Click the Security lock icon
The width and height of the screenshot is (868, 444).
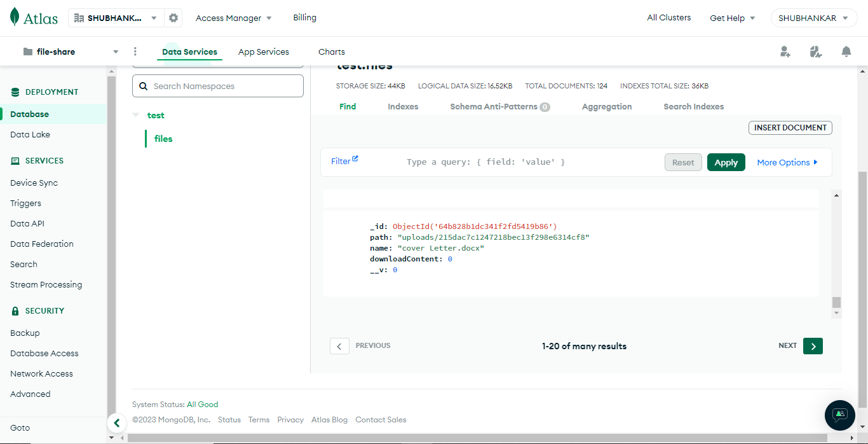tap(15, 311)
